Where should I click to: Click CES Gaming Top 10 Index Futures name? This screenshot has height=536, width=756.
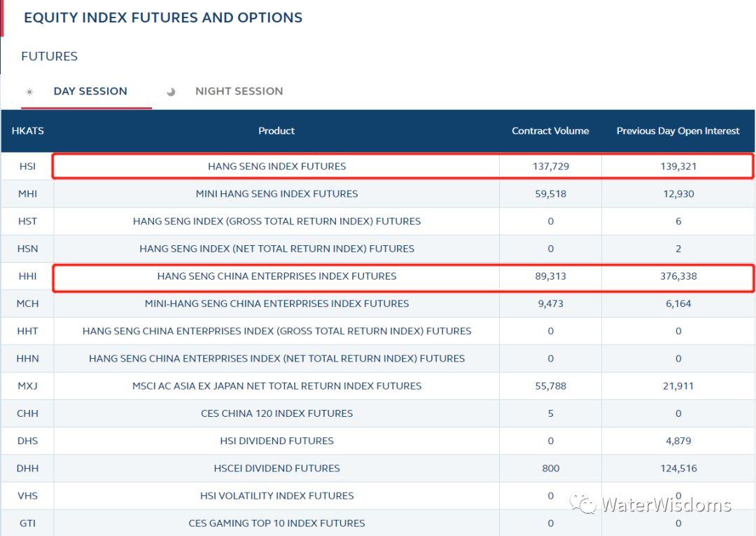click(276, 524)
